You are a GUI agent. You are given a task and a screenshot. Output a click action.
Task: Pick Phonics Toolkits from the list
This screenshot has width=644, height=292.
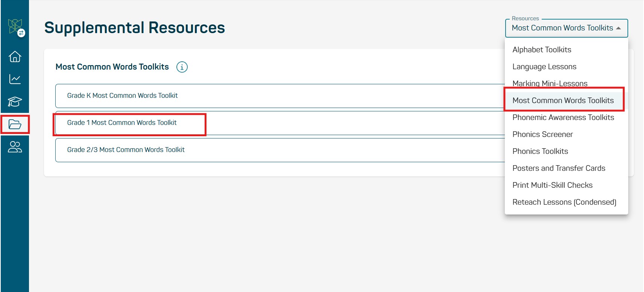[x=540, y=151]
